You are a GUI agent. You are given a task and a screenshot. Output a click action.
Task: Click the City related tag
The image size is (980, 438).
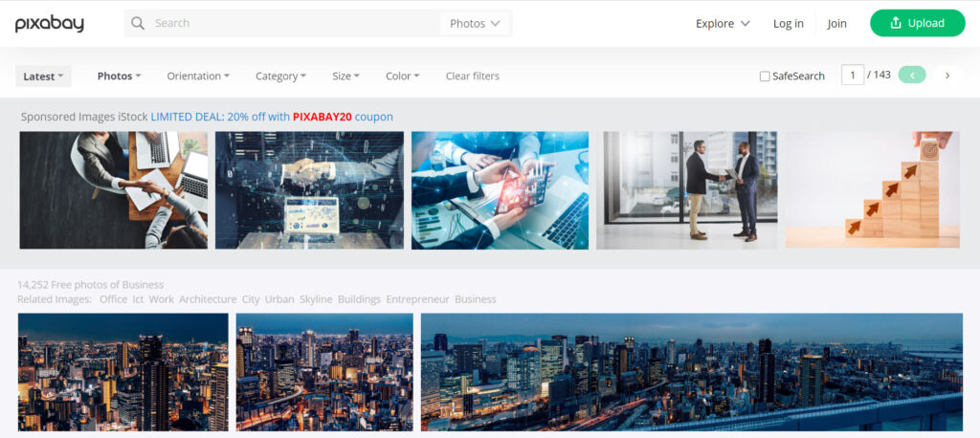point(251,299)
